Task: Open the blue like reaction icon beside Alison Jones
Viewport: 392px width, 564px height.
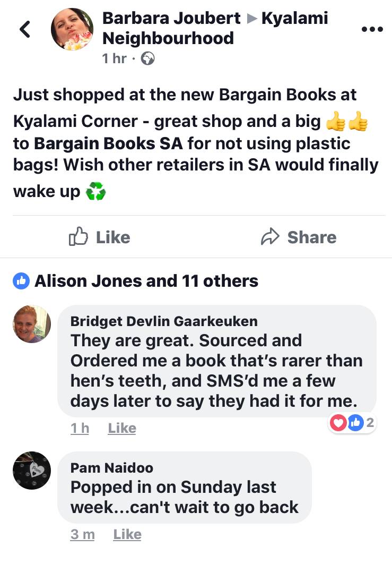Action: pyautogui.click(x=21, y=281)
